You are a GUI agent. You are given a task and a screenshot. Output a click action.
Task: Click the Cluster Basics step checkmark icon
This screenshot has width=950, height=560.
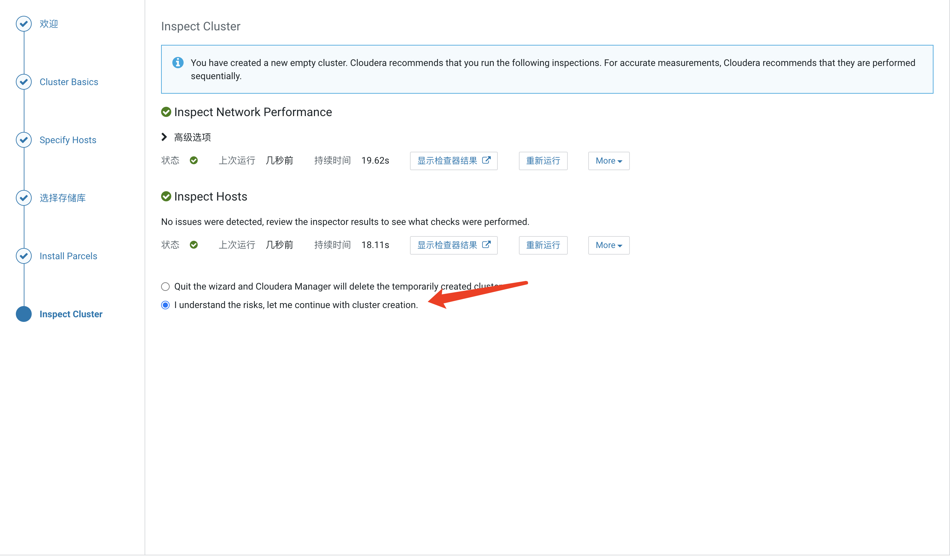(x=24, y=82)
